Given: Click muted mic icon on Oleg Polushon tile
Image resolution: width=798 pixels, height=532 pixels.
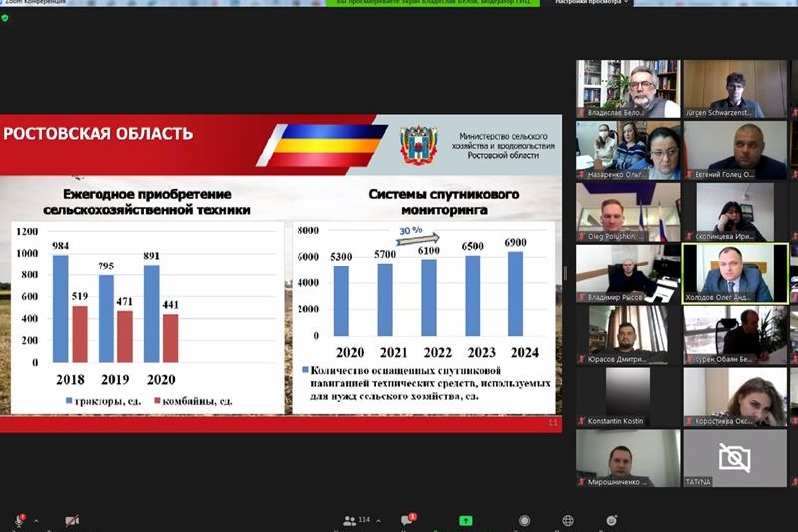Looking at the screenshot, I should point(582,236).
